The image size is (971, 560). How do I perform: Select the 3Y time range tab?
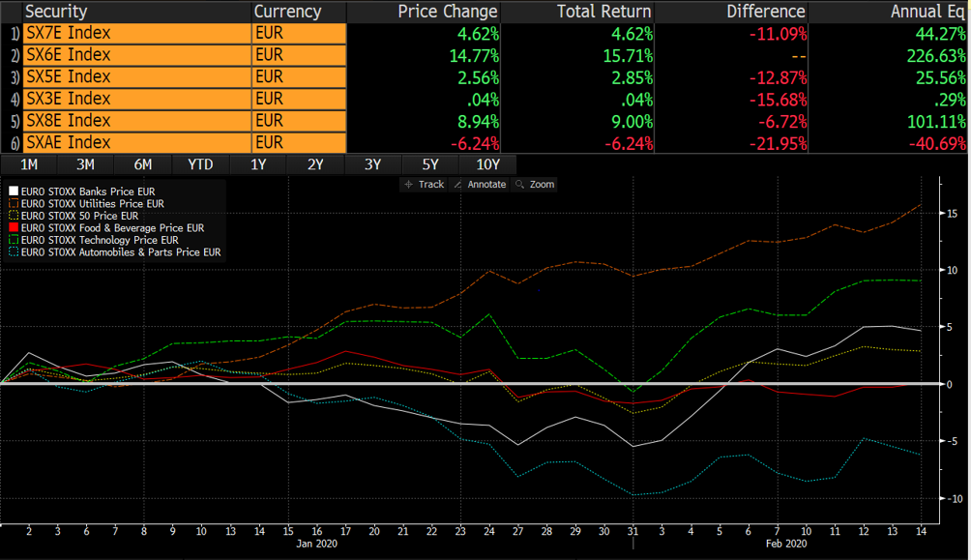tap(372, 164)
